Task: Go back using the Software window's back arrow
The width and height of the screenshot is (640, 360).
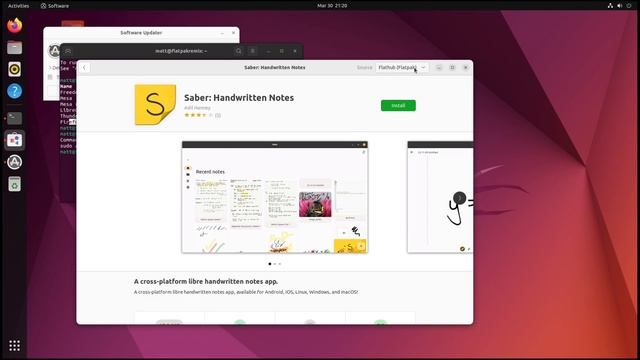Action: (84, 67)
